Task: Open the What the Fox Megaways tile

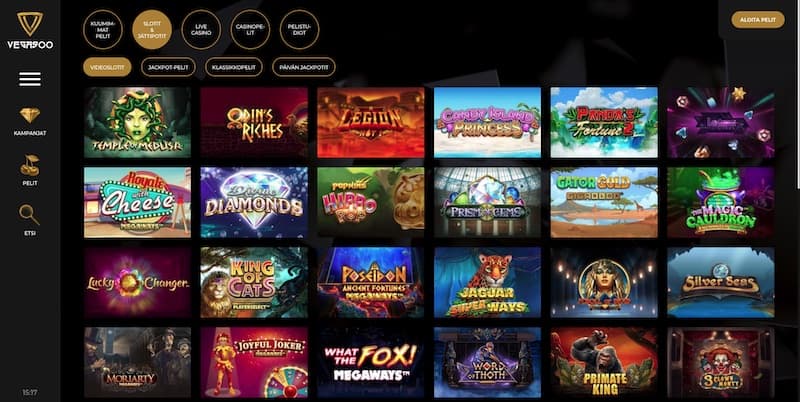Action: [x=370, y=362]
